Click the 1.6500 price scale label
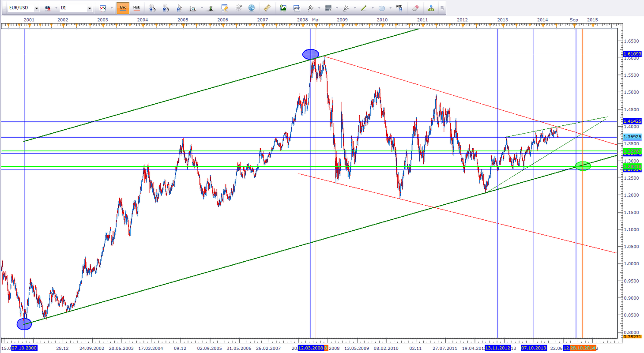The image size is (644, 353). (x=631, y=41)
